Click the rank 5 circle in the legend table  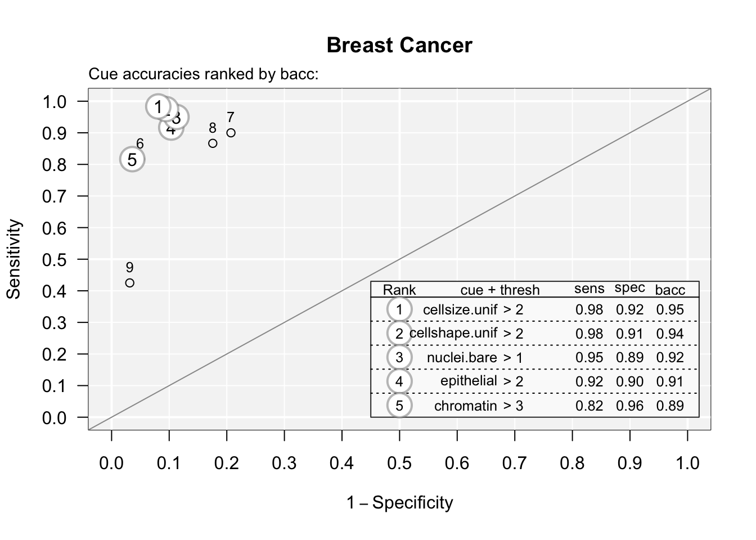click(399, 406)
